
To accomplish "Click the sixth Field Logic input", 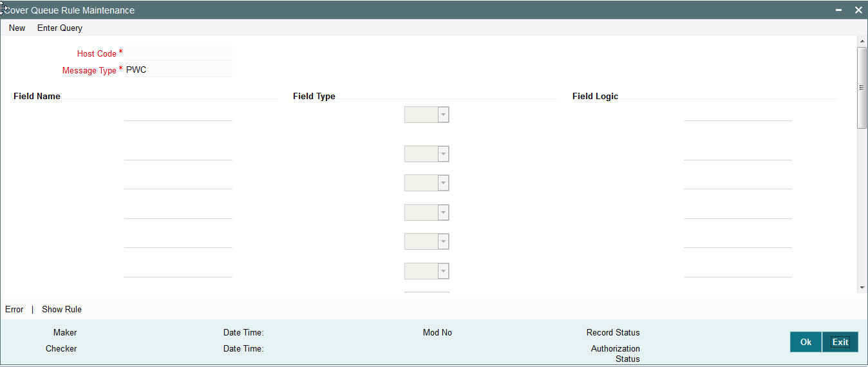I will (x=738, y=270).
